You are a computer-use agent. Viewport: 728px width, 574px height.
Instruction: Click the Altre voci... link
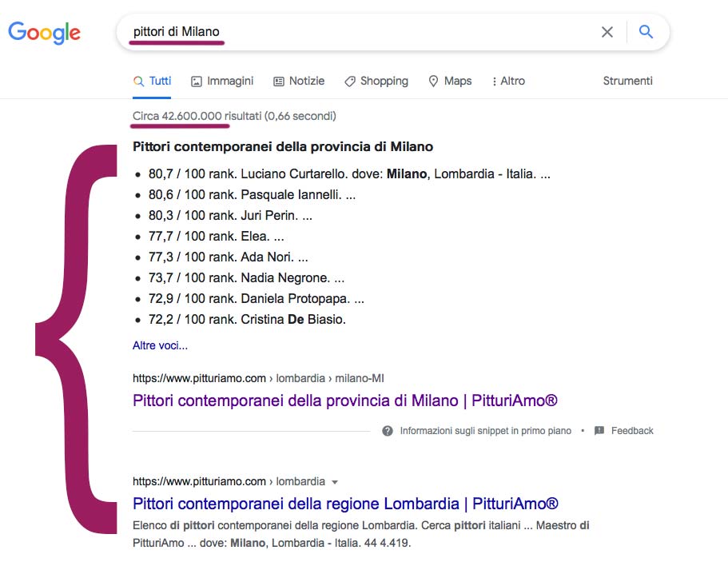pos(160,345)
